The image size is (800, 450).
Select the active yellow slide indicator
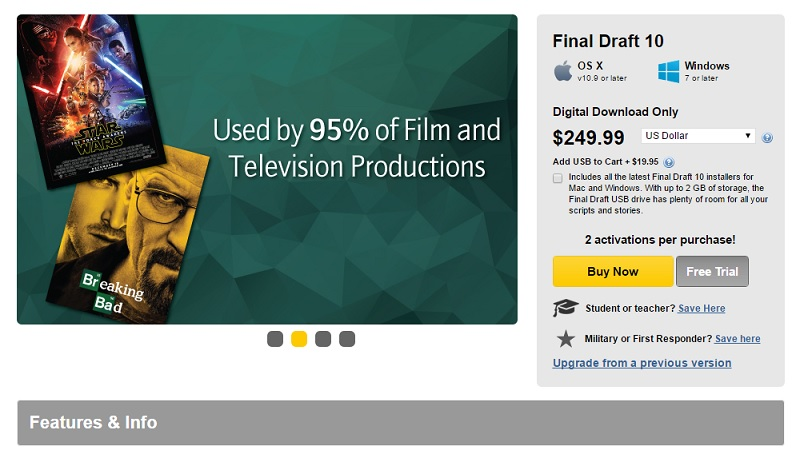point(299,339)
